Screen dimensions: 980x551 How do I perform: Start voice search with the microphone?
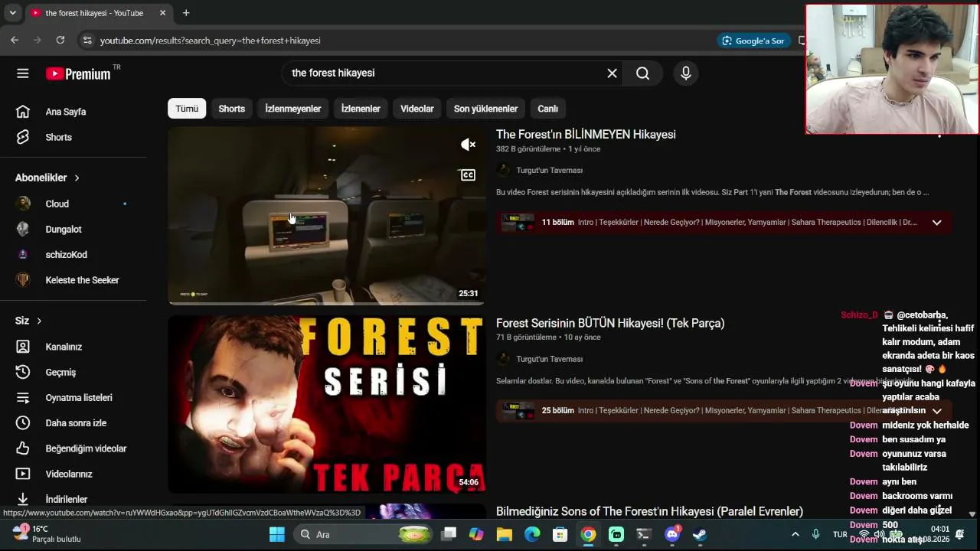coord(686,73)
